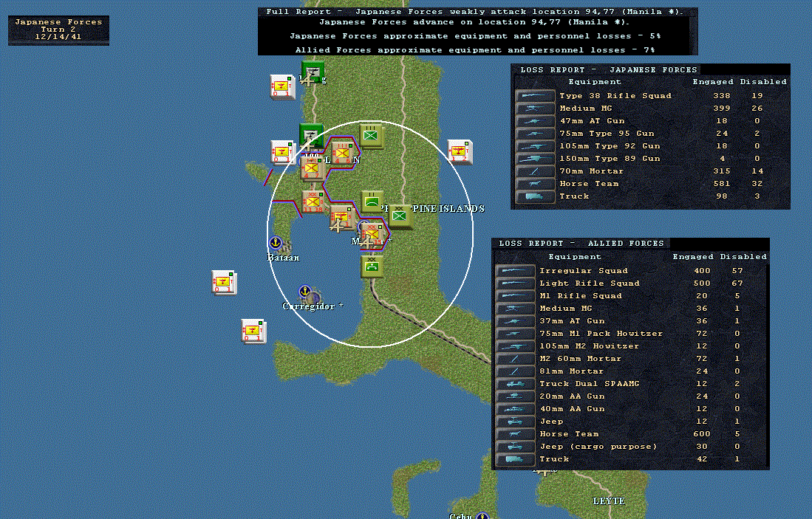Select the green airfield counter at Lingayen
This screenshot has height=519, width=812.
(313, 72)
